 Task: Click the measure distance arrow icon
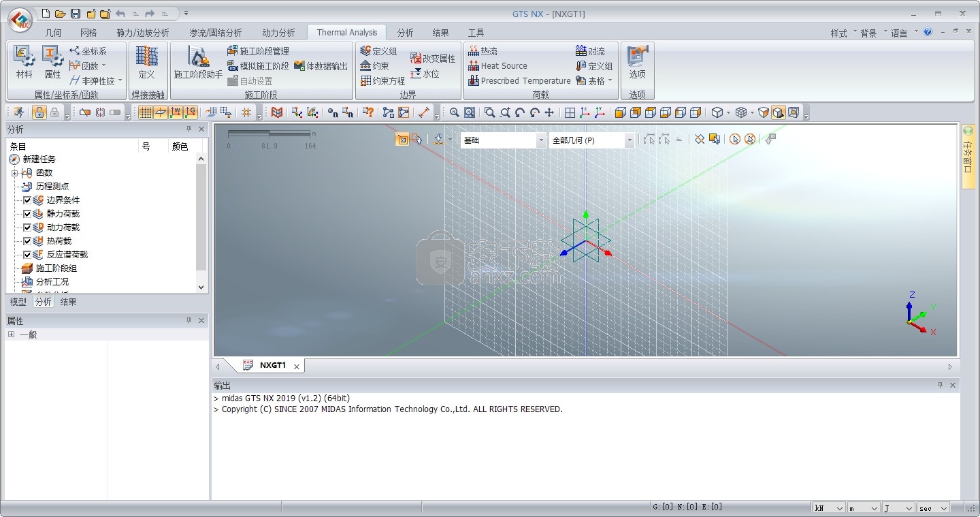[424, 112]
